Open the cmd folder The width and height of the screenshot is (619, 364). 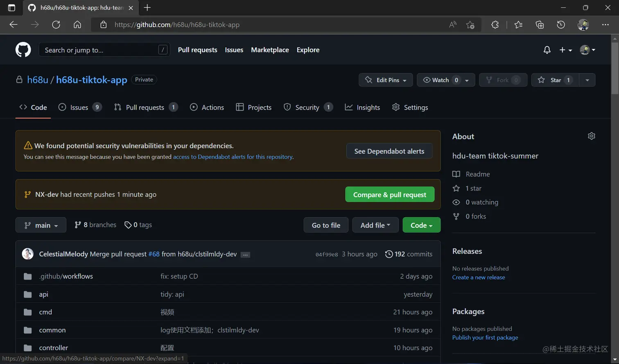pyautogui.click(x=45, y=312)
